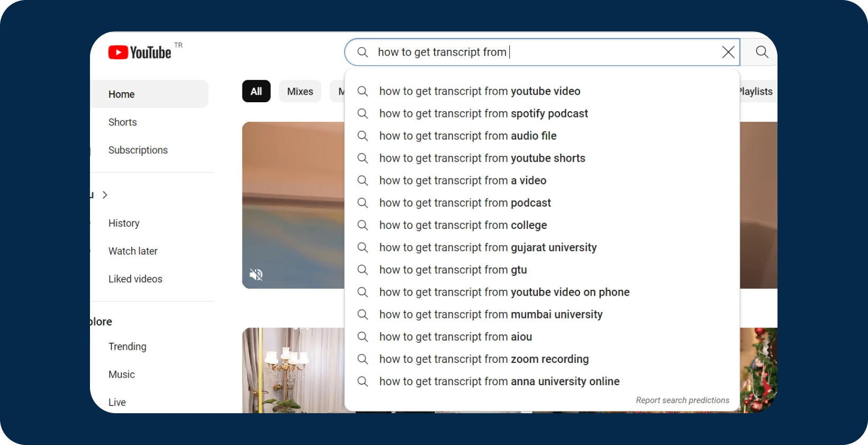
Task: Click magnifier icon beside 'spotify podcast' suggestion
Action: 363,113
